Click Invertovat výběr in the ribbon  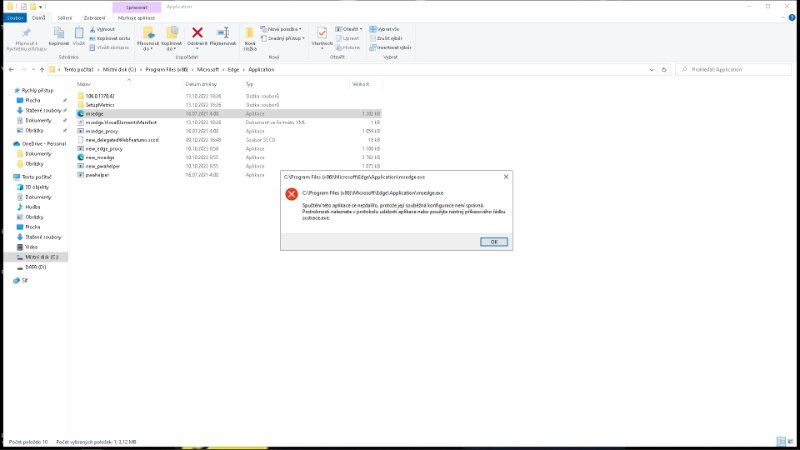tap(390, 47)
